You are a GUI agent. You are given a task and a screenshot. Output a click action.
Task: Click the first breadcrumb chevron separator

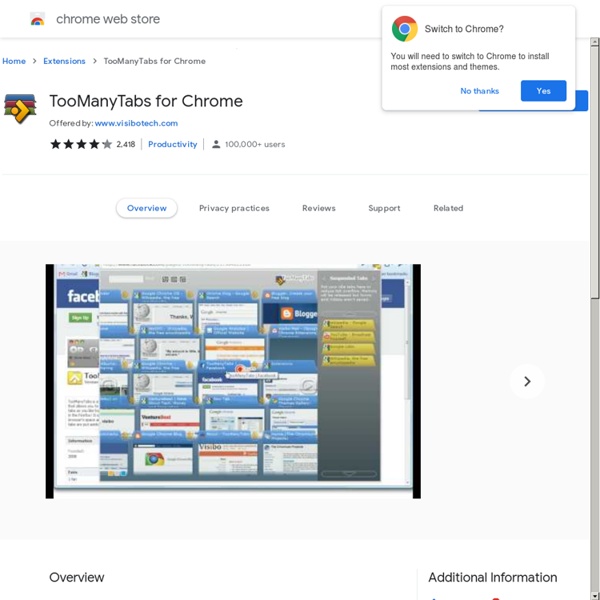pos(34,61)
